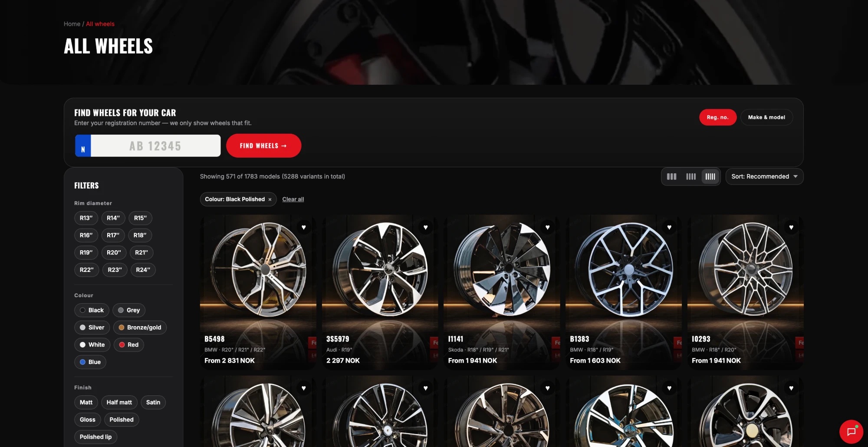Click heart icon on I1141 Skoda wheel
868x447 pixels.
[x=548, y=227]
